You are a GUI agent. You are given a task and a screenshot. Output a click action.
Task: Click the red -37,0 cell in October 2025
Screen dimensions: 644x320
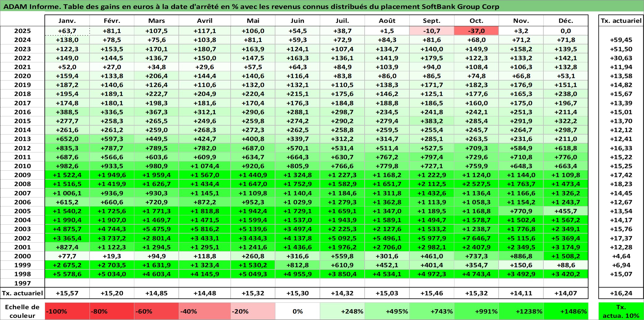pyautogui.click(x=476, y=31)
